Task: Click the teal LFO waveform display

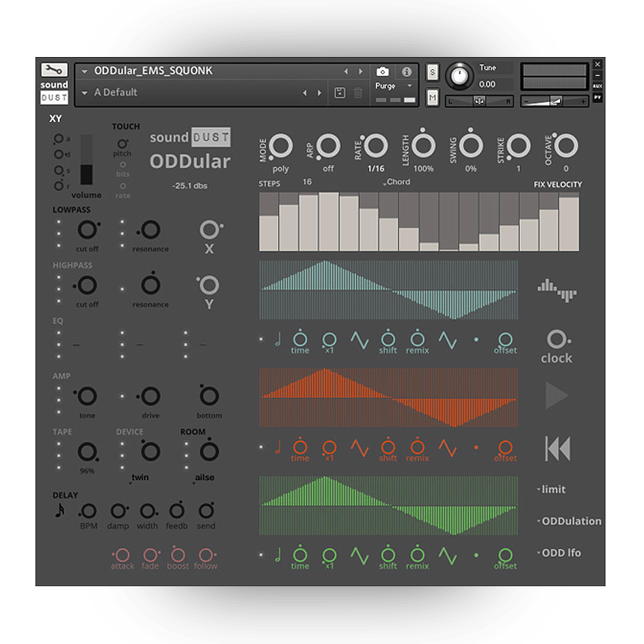Action: point(388,290)
